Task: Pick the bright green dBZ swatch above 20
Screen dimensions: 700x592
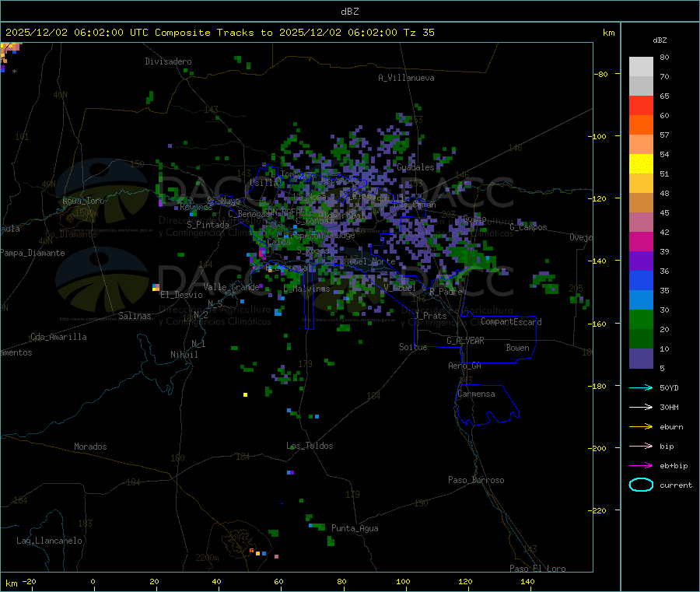Action: [x=641, y=319]
